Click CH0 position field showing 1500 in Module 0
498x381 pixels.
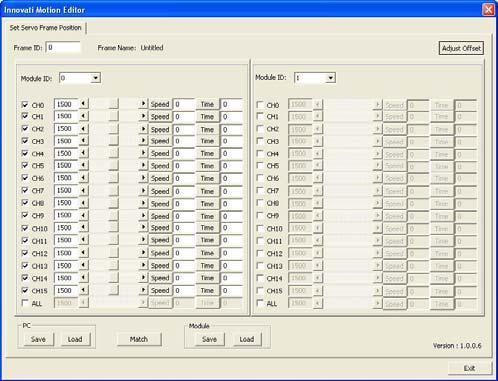(x=66, y=104)
